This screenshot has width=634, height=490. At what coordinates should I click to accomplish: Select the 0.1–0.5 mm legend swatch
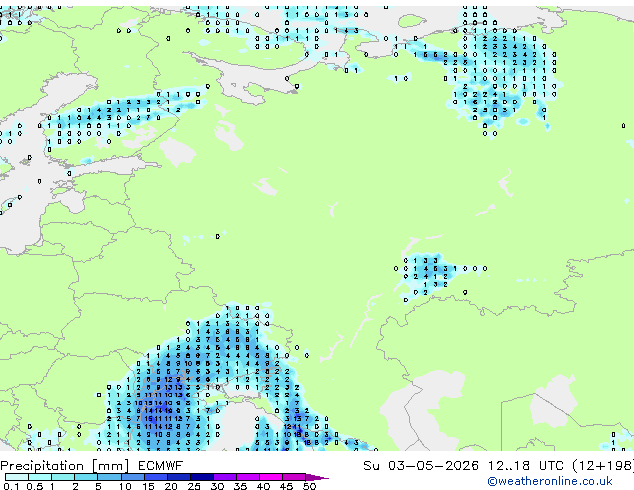tap(17, 477)
